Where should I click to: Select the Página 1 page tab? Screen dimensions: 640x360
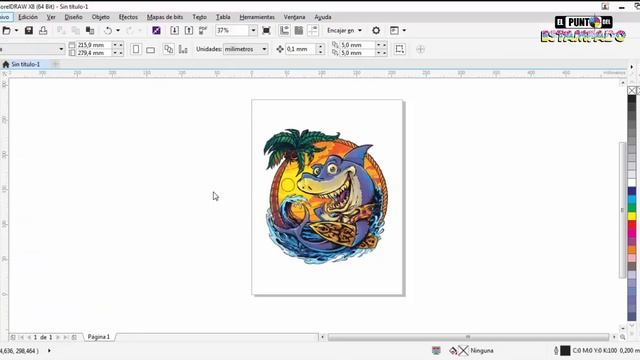(99, 337)
